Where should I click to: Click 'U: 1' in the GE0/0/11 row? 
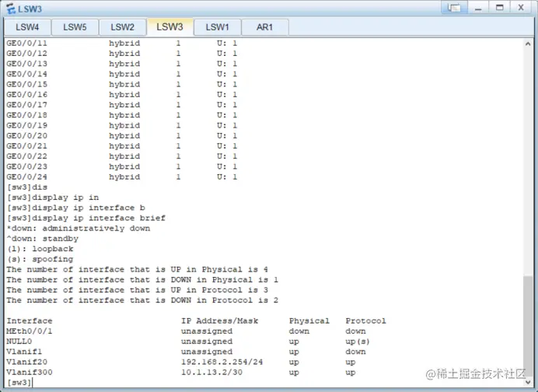(x=227, y=44)
